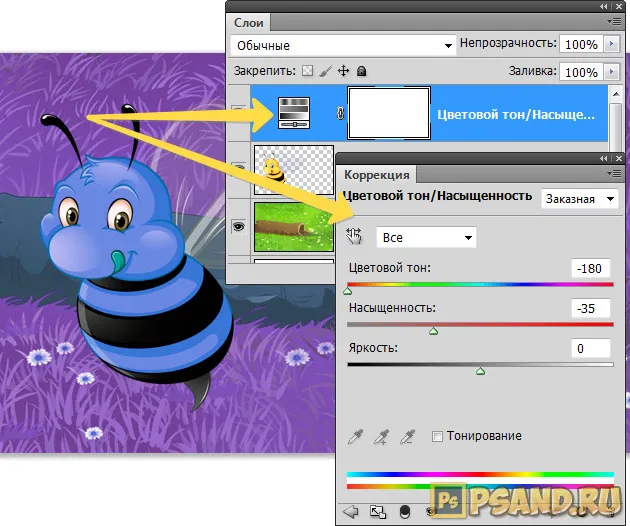Click the Заливка 100% field
This screenshot has width=630, height=526.
[x=581, y=72]
